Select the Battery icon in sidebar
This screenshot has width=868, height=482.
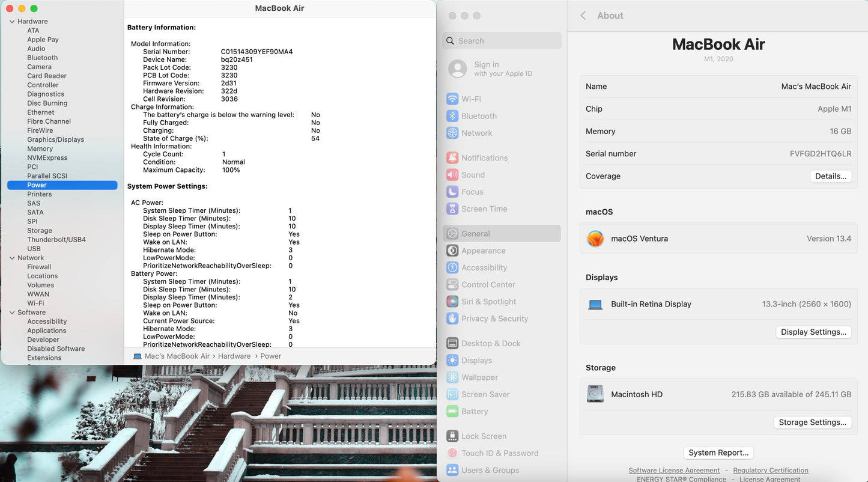click(452, 412)
